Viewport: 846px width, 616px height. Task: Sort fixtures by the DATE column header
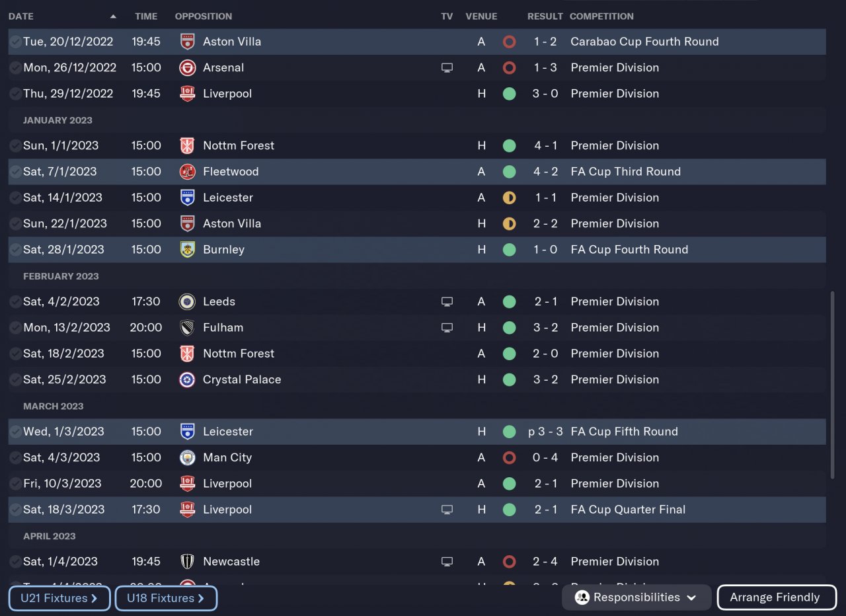[x=21, y=16]
